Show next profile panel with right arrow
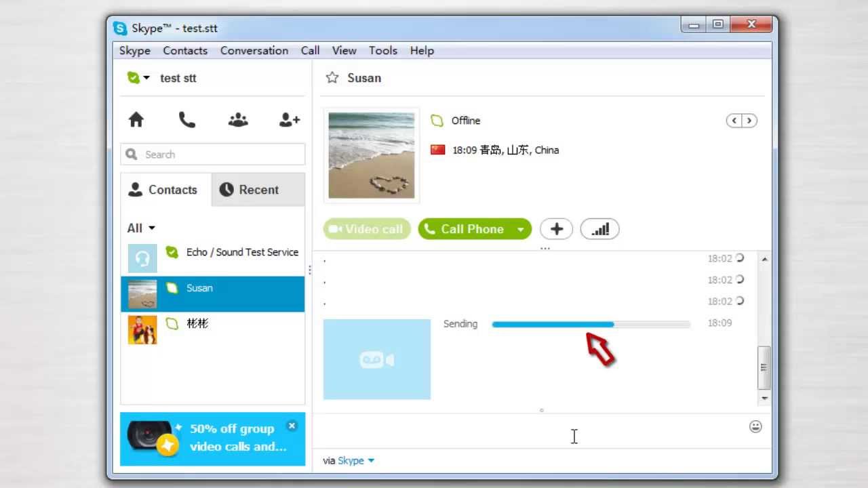 tap(749, 121)
